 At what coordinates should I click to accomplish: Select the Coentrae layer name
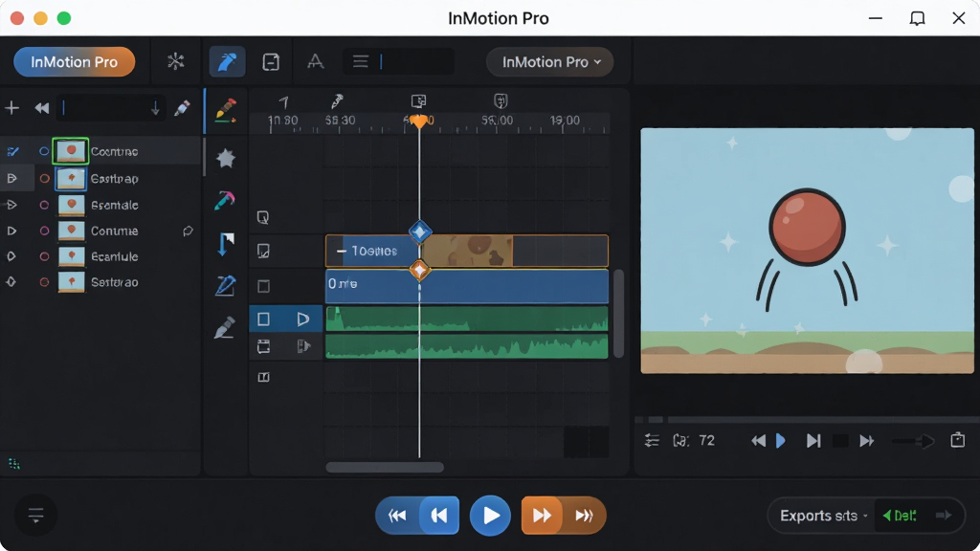(115, 151)
